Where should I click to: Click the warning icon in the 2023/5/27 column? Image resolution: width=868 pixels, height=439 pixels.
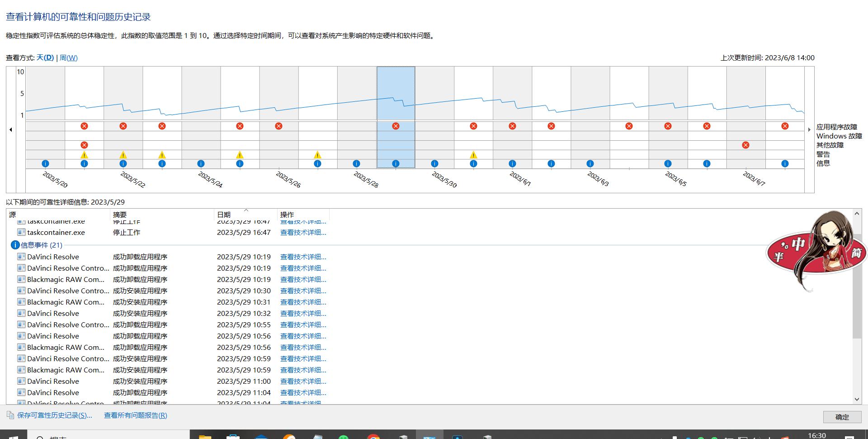pyautogui.click(x=317, y=155)
